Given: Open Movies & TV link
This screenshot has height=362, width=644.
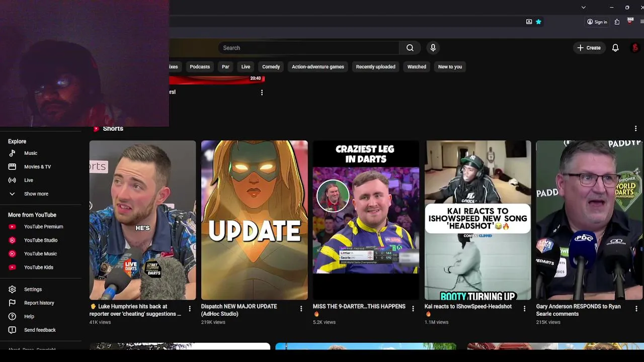Looking at the screenshot, I should tap(37, 167).
